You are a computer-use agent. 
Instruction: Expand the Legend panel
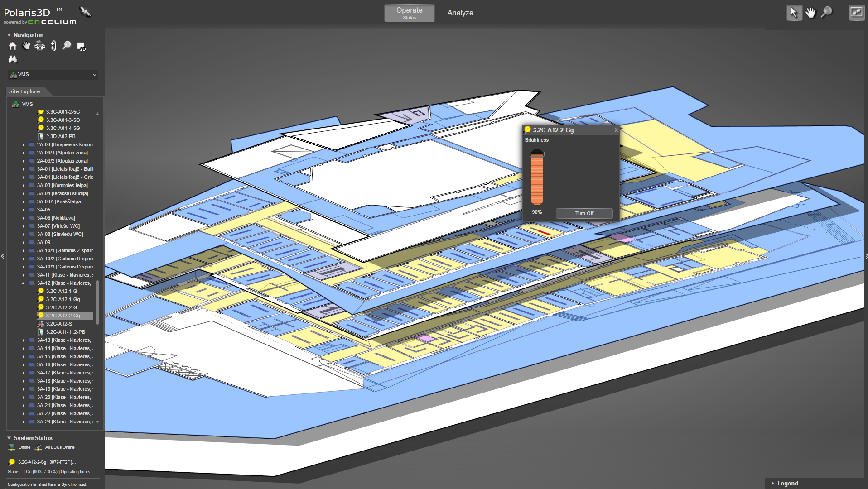[x=773, y=483]
